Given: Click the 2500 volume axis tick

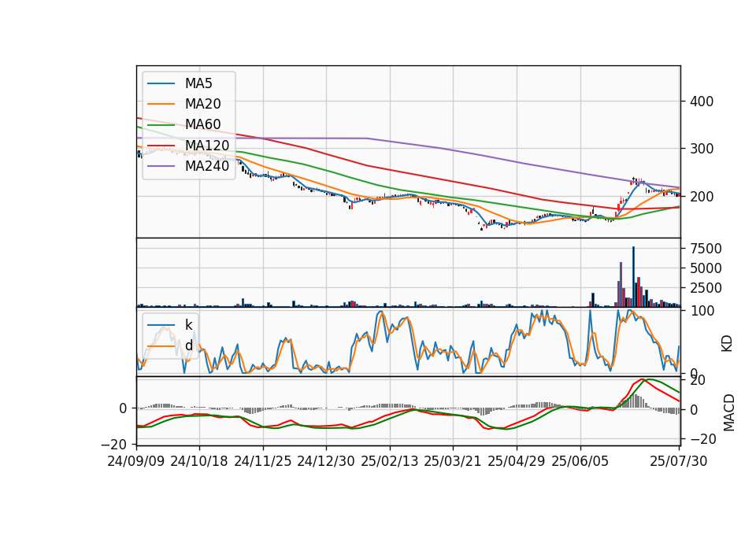Looking at the screenshot, I should point(706,288).
